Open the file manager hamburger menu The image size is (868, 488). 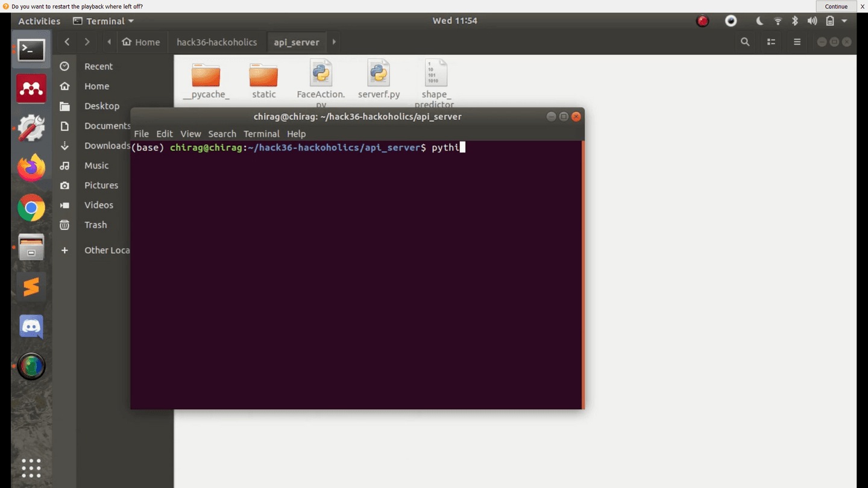tap(797, 42)
